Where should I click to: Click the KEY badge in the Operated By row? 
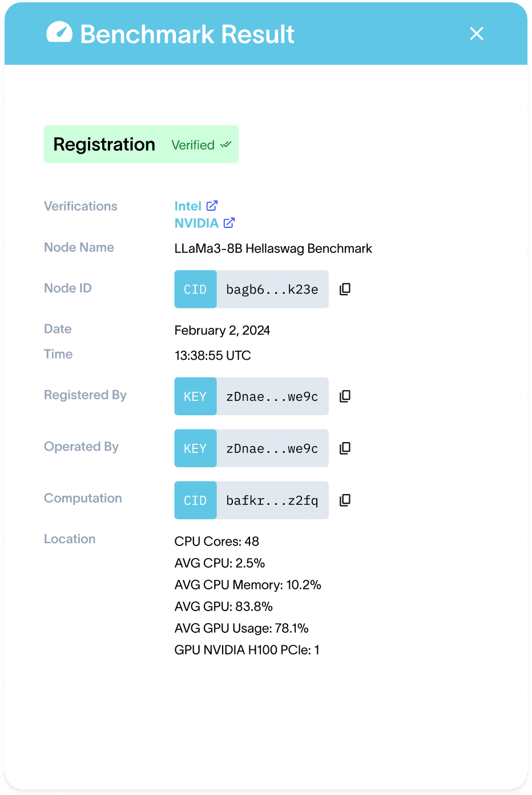click(195, 448)
